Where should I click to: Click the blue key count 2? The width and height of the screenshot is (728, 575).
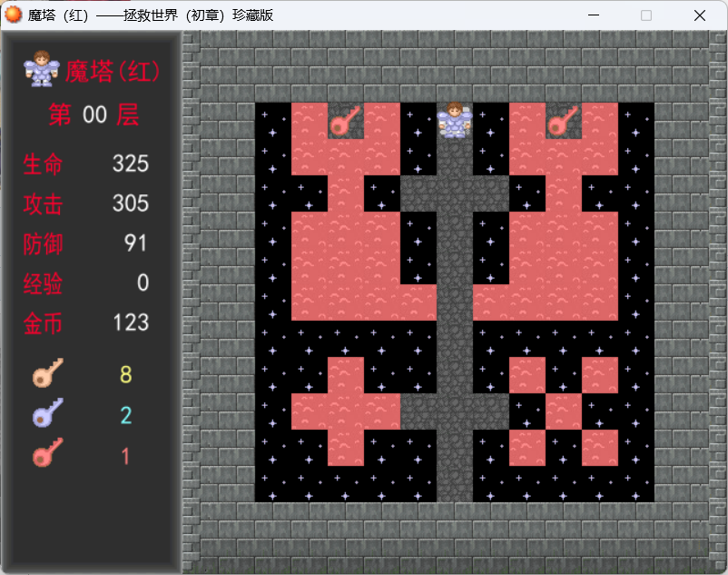[126, 415]
